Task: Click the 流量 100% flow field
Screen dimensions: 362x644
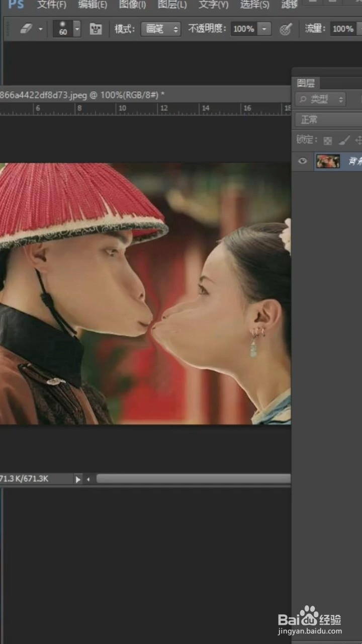Action: click(x=343, y=29)
